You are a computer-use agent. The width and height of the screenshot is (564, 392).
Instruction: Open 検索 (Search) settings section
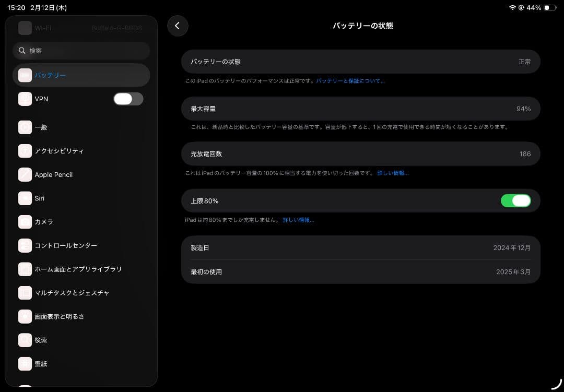click(x=41, y=340)
